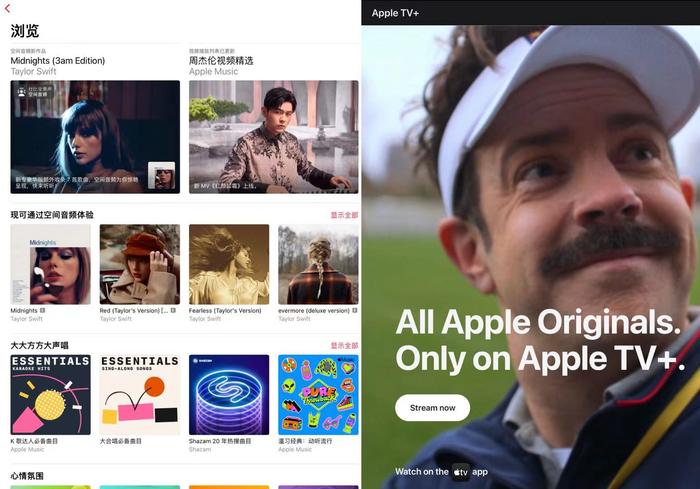Open Red (Taylor's Version) album cover

point(140,264)
